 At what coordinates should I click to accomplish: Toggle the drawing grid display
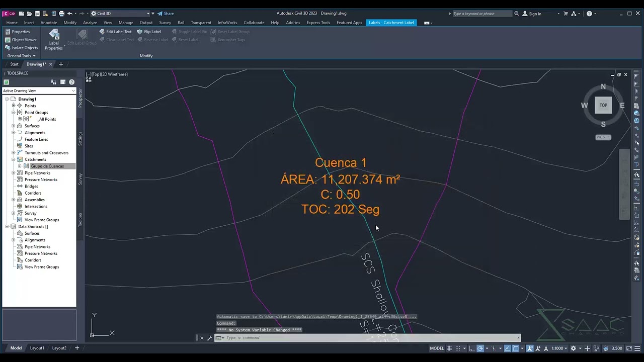(x=449, y=348)
